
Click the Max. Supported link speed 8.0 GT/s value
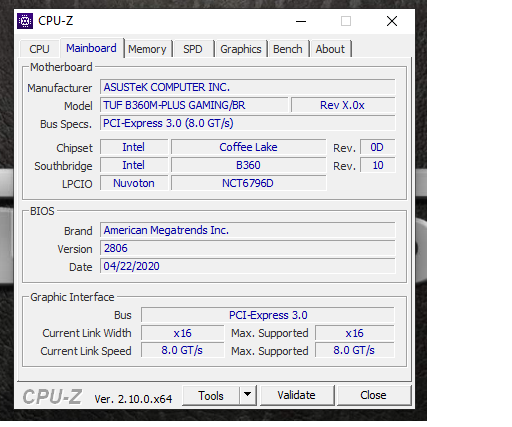[x=355, y=350]
